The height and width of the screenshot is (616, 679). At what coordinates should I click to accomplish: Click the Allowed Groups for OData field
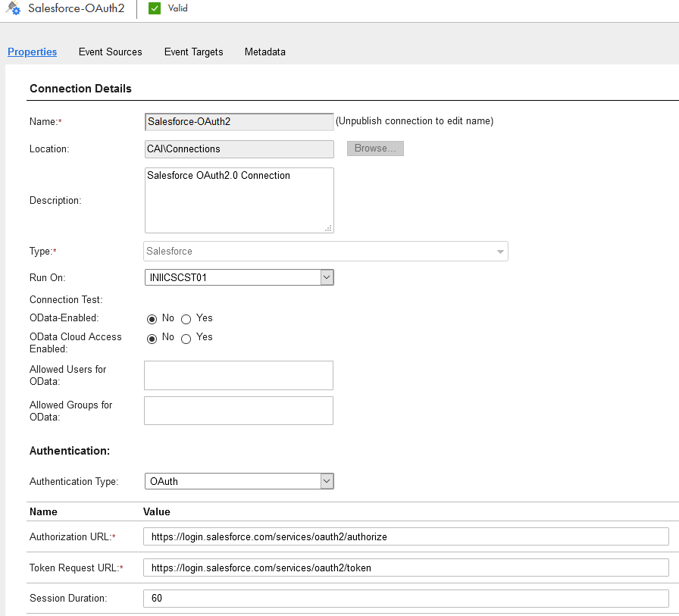coord(239,411)
